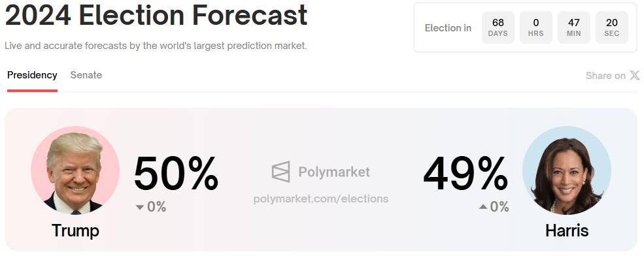Click the Polymarket brand name text
644x256 pixels.
[x=334, y=172]
